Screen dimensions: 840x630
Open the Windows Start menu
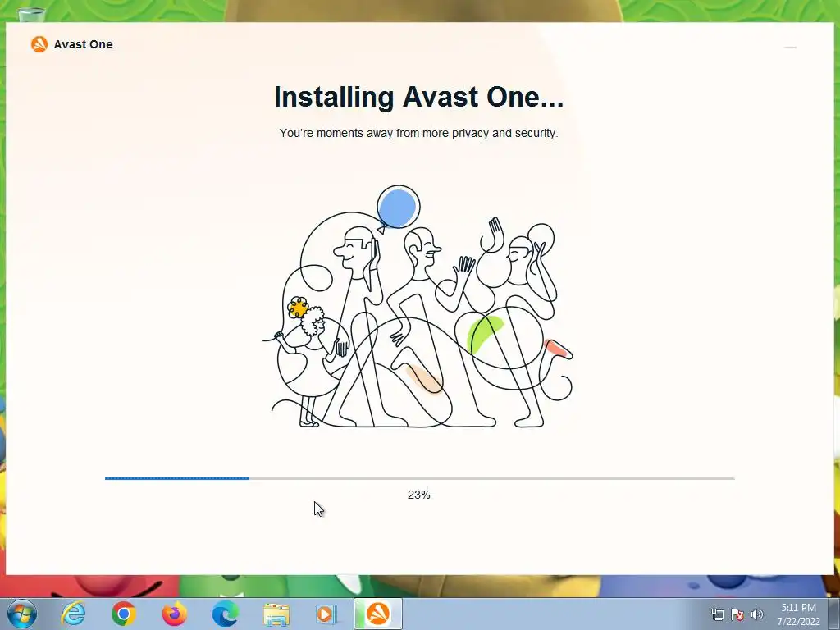click(22, 614)
